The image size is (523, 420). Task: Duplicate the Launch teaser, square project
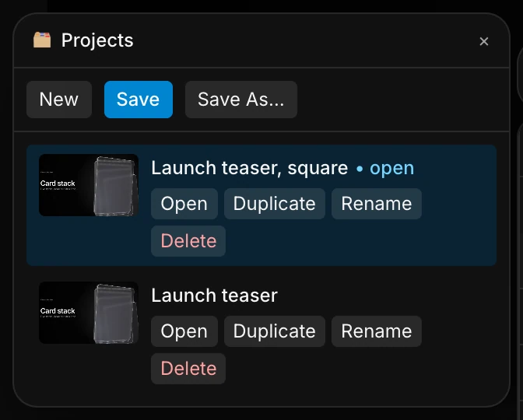275,204
